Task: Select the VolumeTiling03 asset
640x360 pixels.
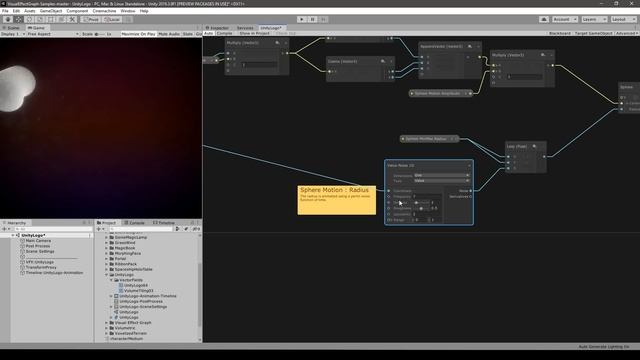Action: point(138,291)
